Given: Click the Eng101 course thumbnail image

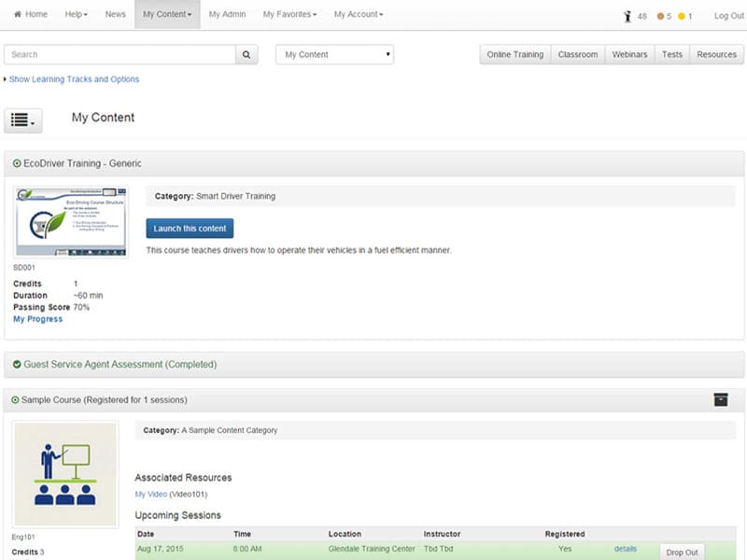Looking at the screenshot, I should [64, 474].
